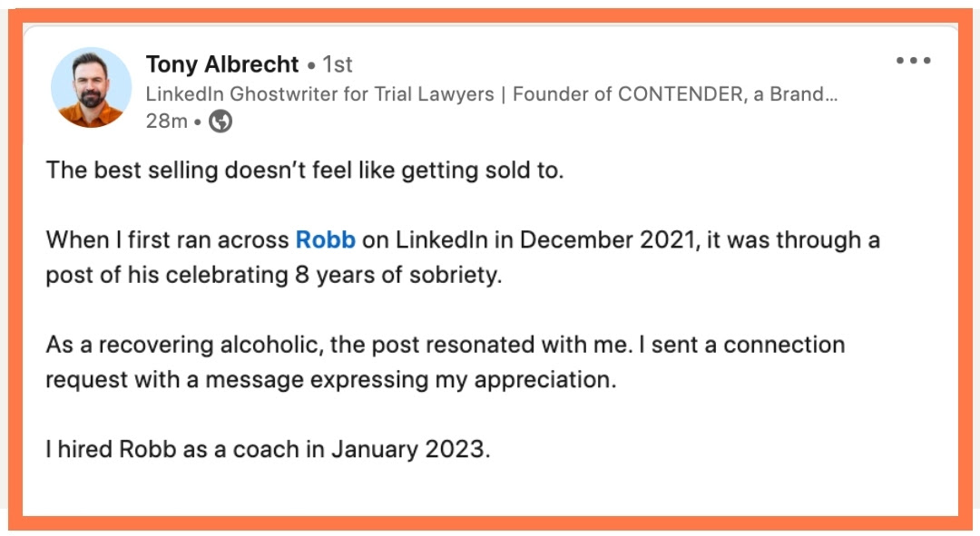Click the truncated Brand… headline ending
Image resolution: width=980 pixels, height=536 pixels.
[803, 94]
